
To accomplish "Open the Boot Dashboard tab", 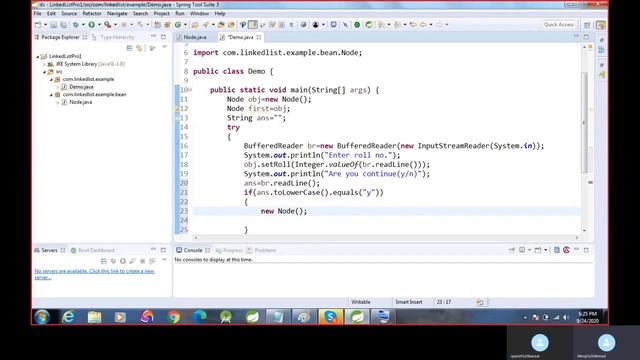I will [x=93, y=250].
